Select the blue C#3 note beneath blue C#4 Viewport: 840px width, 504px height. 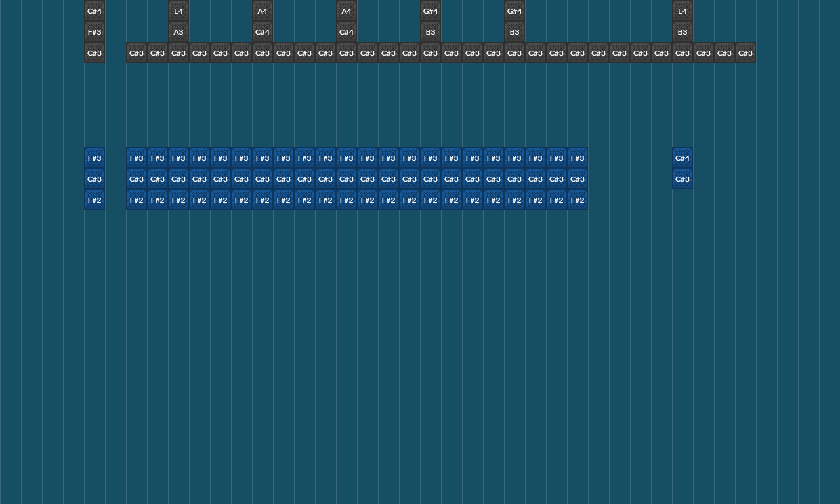(682, 179)
